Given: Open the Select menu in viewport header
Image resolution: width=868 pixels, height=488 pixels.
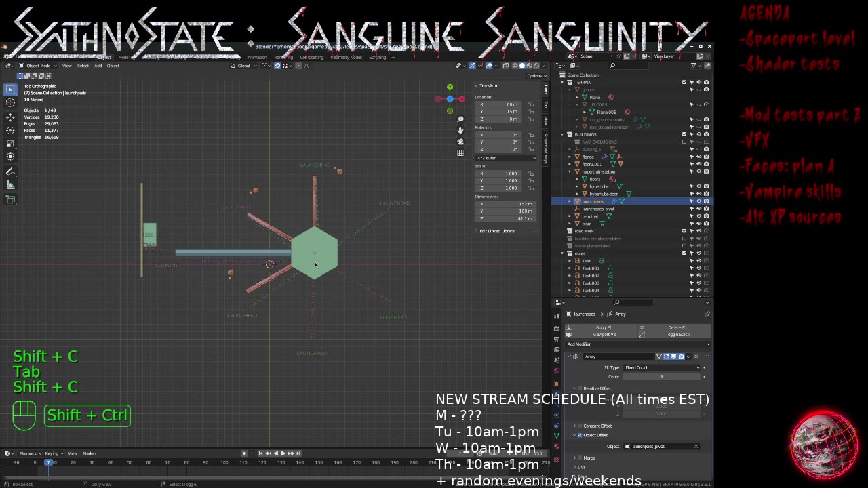Looking at the screenshot, I should click(83, 66).
